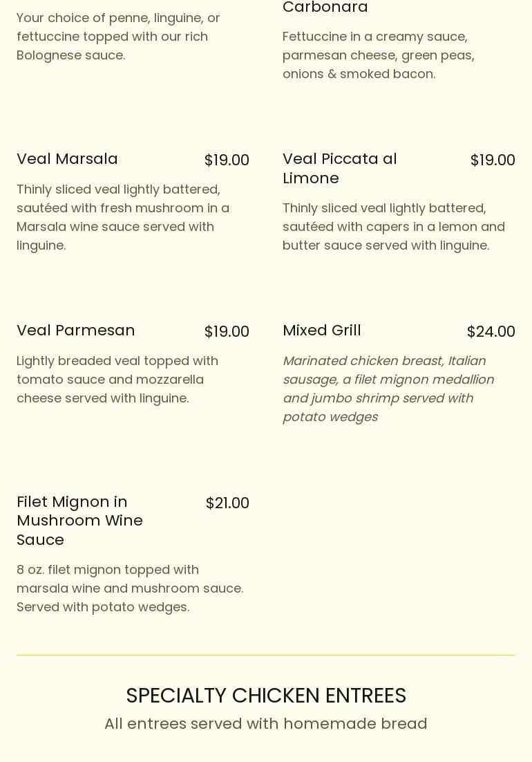Screen dimensions: 532x762
Task: Click the Bolognese pasta description paragraph
Action: [x=118, y=37]
